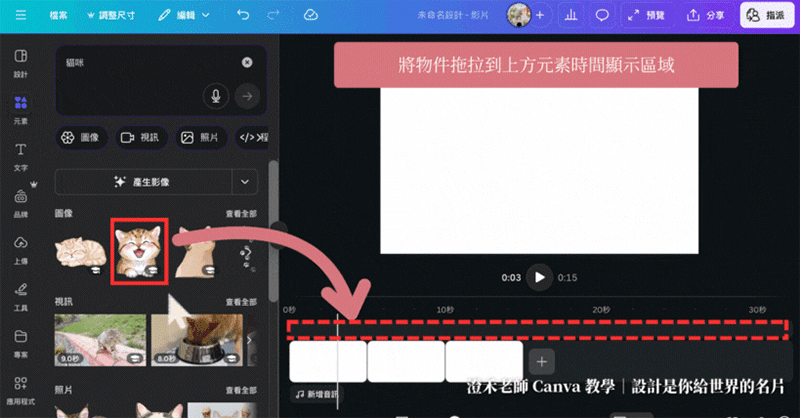Edit the design title 未命名設計 - 影片
Screen dimensions: 800x418
453,15
